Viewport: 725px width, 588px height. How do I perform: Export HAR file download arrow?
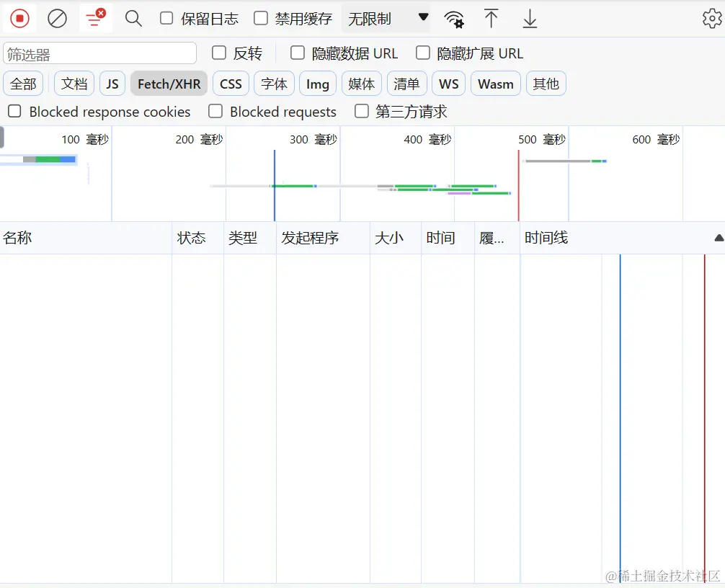pos(530,19)
